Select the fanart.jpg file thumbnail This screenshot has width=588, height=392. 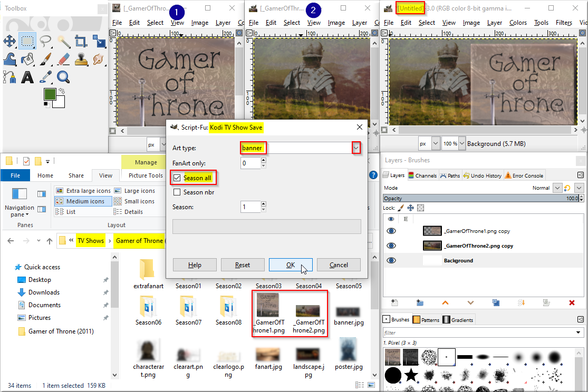[268, 354]
